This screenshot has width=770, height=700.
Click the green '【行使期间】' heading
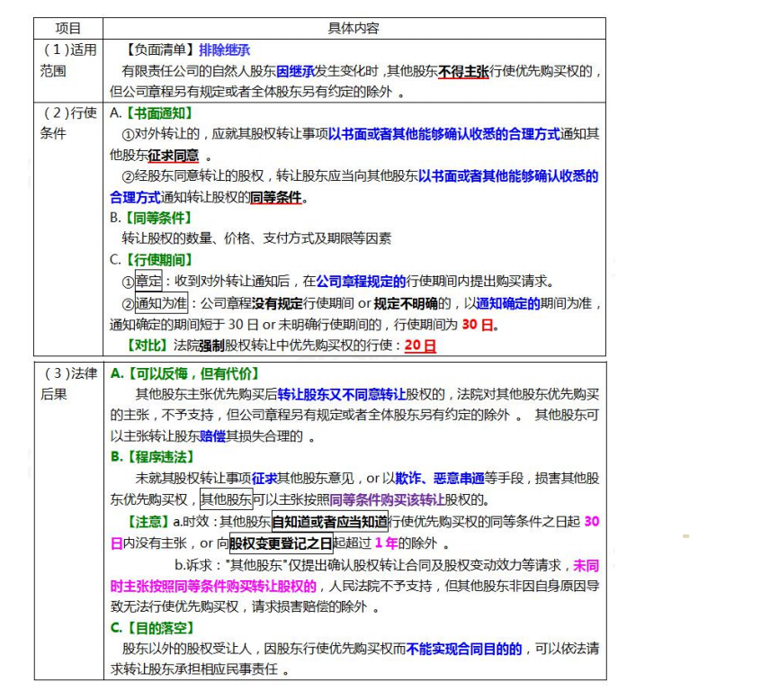coord(158,260)
